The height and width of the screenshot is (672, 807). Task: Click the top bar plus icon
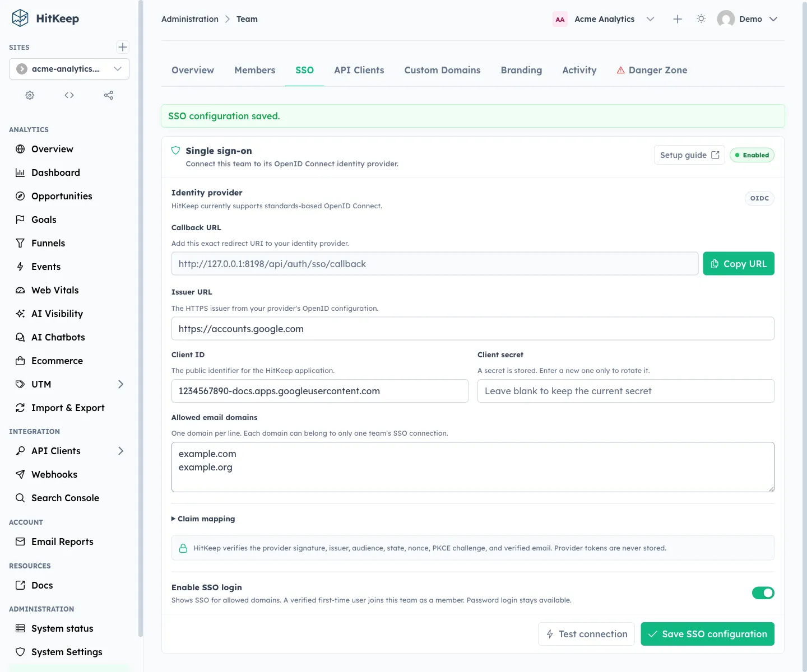[x=678, y=19]
